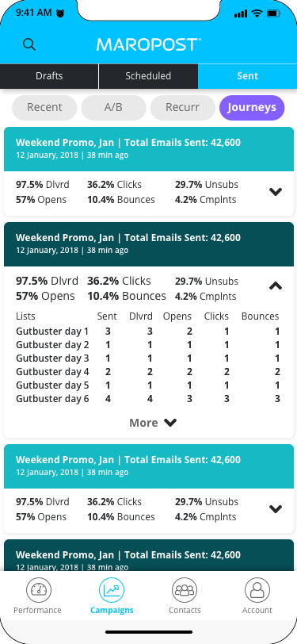The height and width of the screenshot is (644, 297).
Task: Tap the Wi-Fi status icon
Action: 257,13
